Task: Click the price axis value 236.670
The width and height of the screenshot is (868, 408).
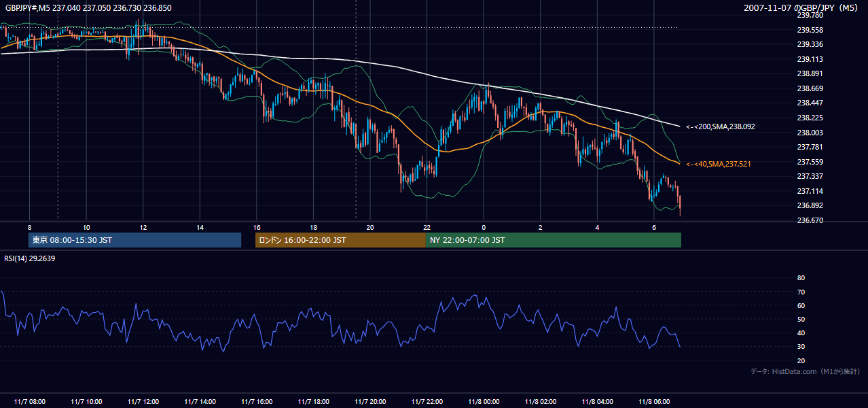Action: (810, 220)
